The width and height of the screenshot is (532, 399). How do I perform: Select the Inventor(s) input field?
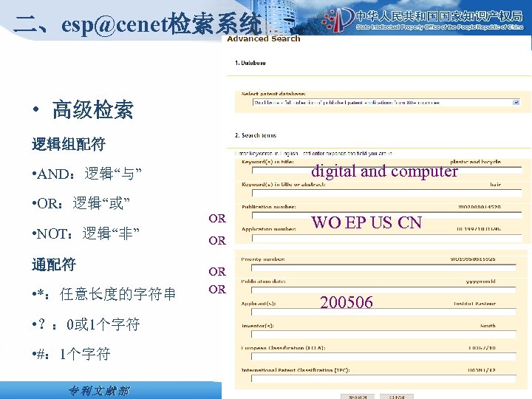click(x=383, y=334)
